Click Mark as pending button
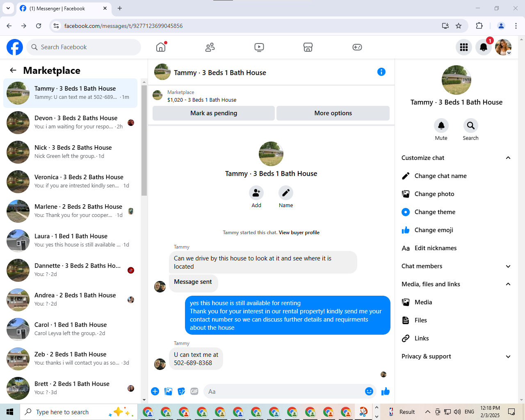The image size is (525, 420). tap(214, 113)
